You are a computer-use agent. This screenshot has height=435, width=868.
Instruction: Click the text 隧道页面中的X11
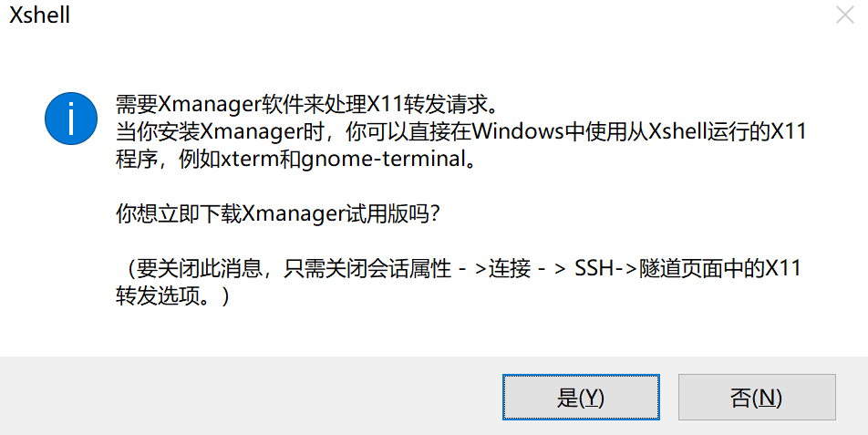[x=721, y=269]
